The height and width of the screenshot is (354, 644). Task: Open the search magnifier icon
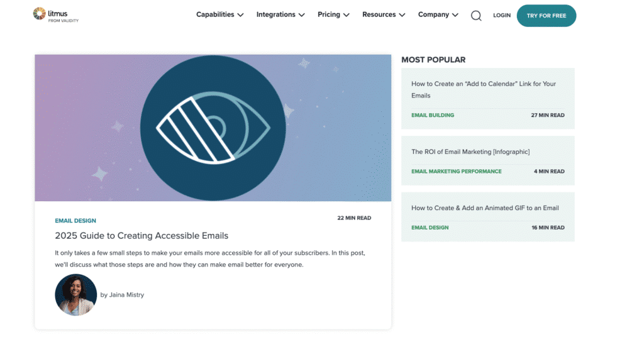tap(476, 16)
